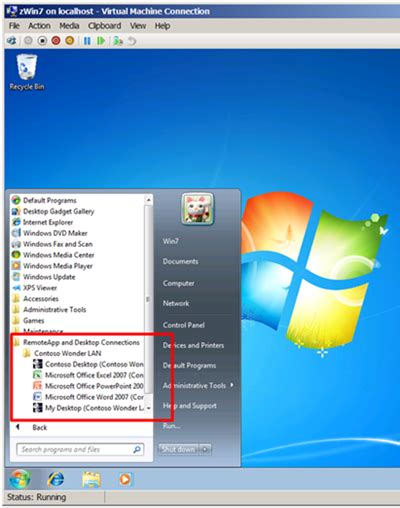
Task: Click the Snapshot toolbar icon
Action: pyautogui.click(x=118, y=41)
